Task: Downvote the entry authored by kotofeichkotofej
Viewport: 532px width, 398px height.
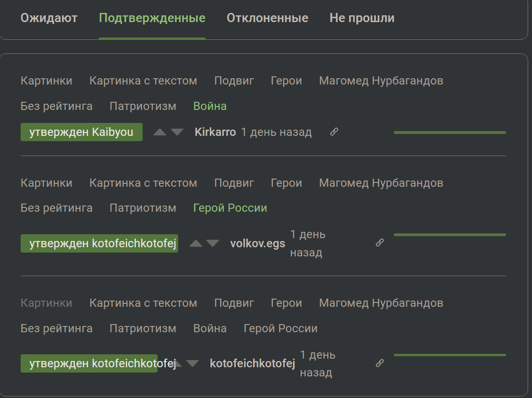Action: [193, 363]
